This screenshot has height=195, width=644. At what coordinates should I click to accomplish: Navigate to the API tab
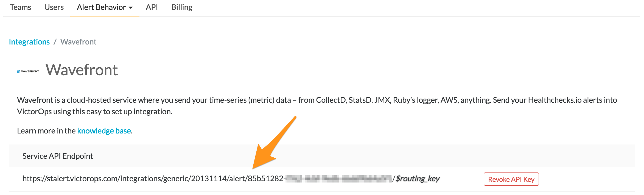tap(152, 7)
